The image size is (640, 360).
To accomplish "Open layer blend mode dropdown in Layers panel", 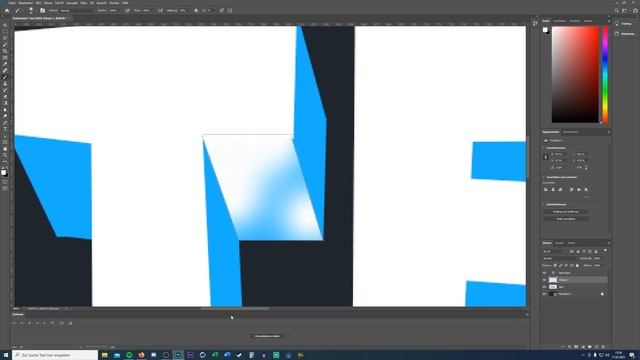I will pyautogui.click(x=560, y=258).
